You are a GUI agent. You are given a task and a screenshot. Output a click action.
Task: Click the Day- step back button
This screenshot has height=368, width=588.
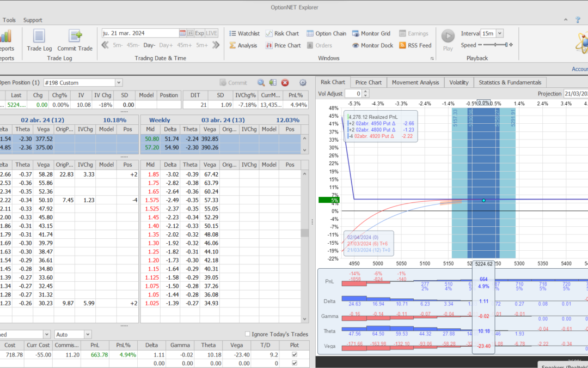click(149, 45)
